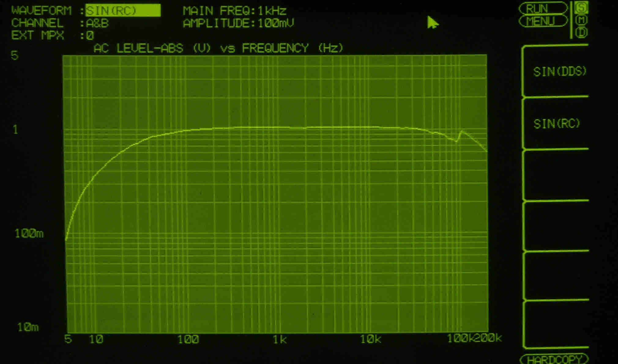Select the CHANNEL A&B setting
This screenshot has height=364, width=618.
(x=97, y=23)
